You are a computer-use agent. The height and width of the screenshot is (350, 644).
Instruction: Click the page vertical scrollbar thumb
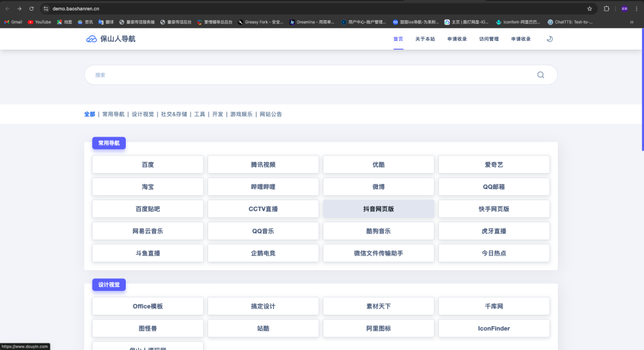642,89
